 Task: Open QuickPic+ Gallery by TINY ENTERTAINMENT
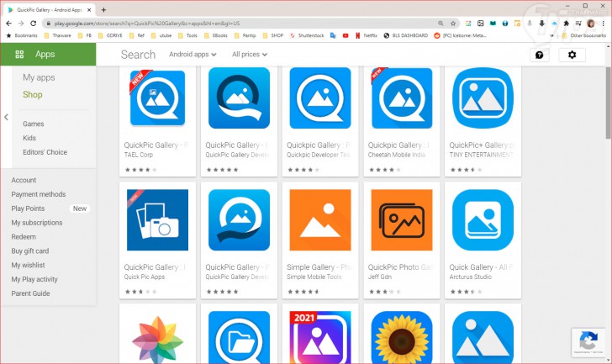coord(483,121)
